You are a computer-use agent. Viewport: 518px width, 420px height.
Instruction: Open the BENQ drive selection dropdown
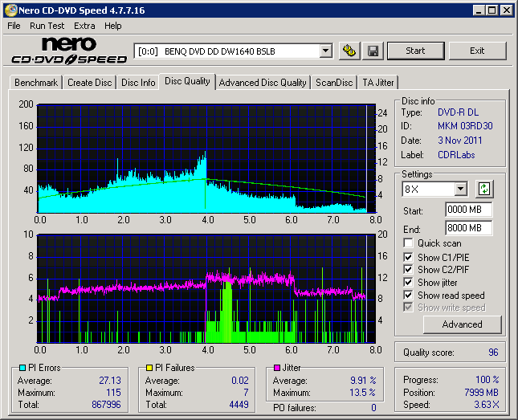tap(325, 51)
